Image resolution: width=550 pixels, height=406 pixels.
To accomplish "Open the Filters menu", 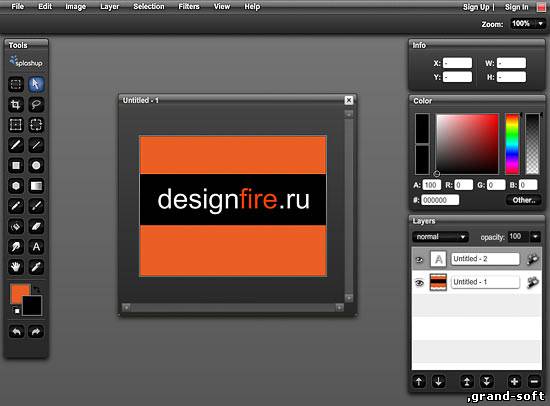I will 189,7.
